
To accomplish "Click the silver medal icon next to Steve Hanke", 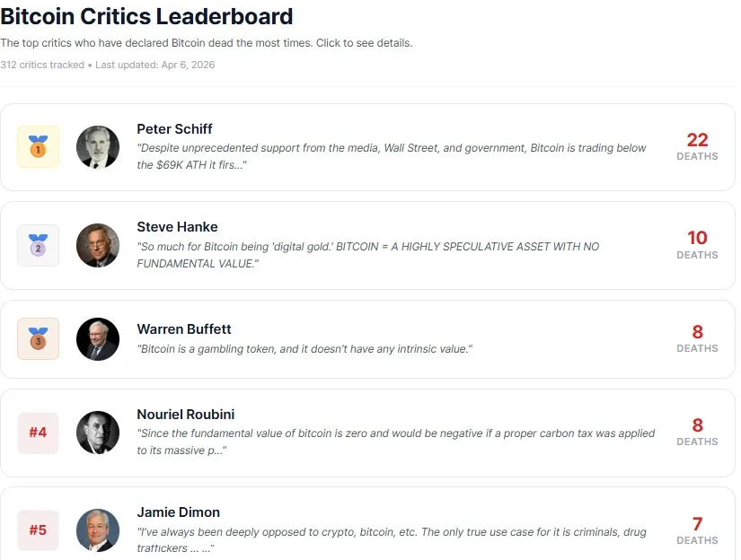I will [x=38, y=245].
